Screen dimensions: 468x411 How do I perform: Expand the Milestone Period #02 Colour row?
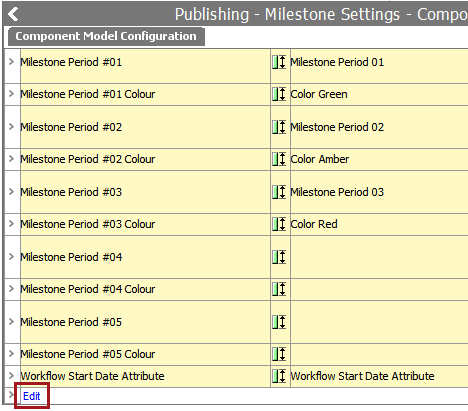(x=12, y=159)
